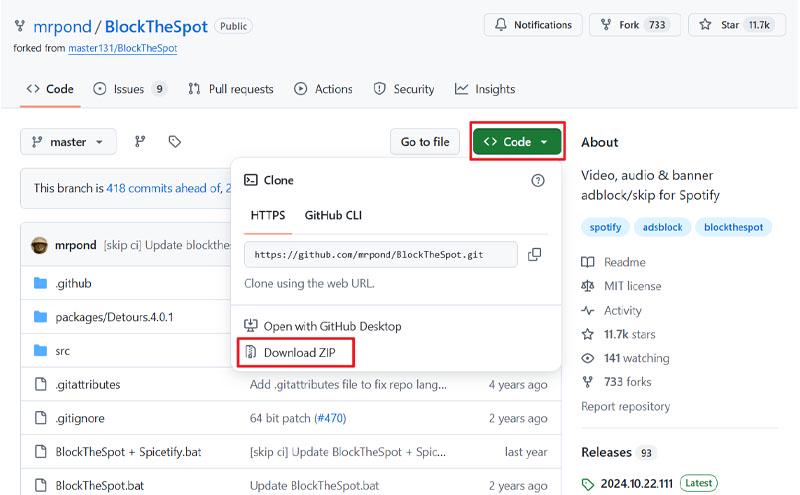Open the packages/Detours.4.0.1 folder name
Viewport: 800px width, 495px height.
pos(114,317)
